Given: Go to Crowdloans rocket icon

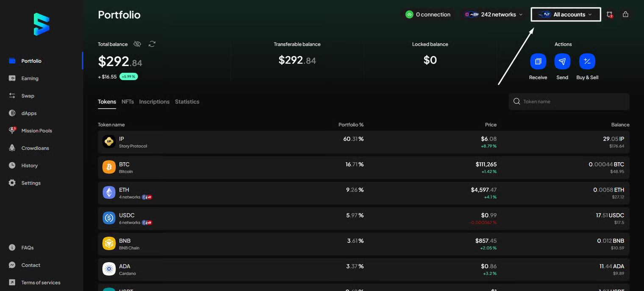Looking at the screenshot, I should click(12, 148).
